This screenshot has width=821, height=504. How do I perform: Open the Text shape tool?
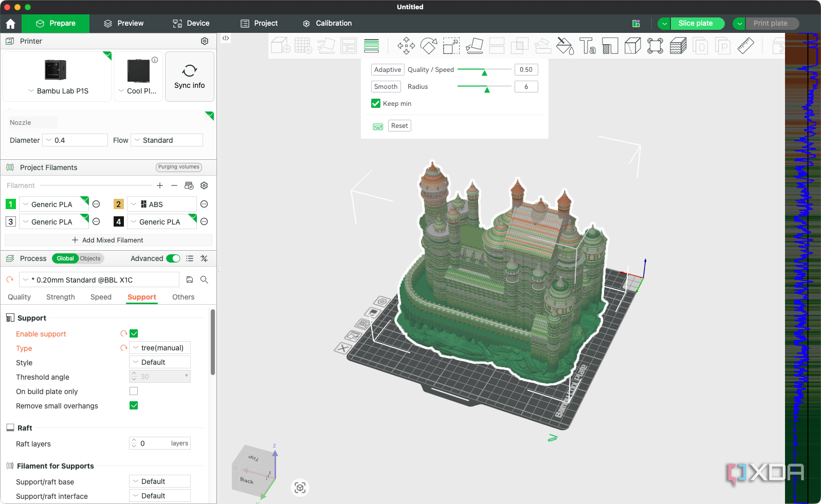tap(588, 46)
